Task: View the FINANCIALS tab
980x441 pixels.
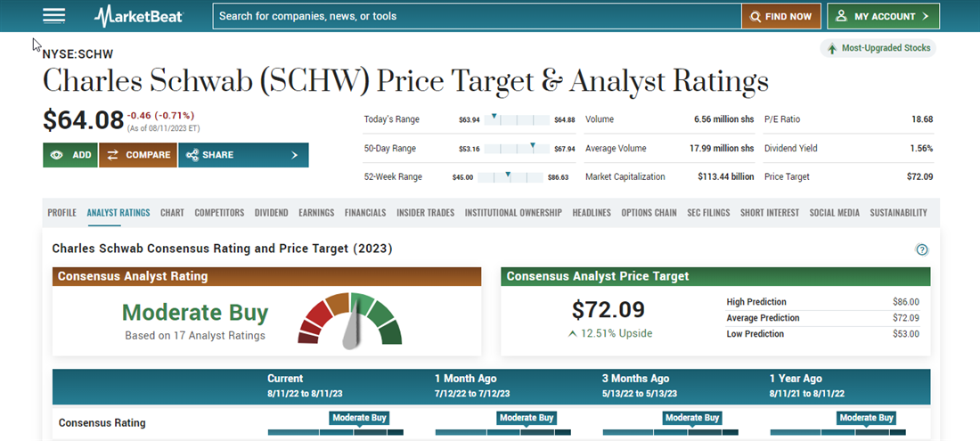Action: [365, 212]
